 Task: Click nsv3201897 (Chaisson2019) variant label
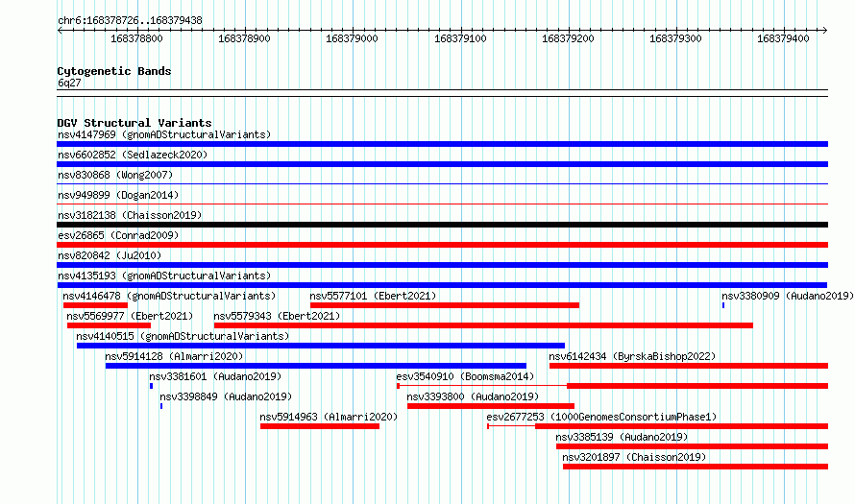[634, 457]
